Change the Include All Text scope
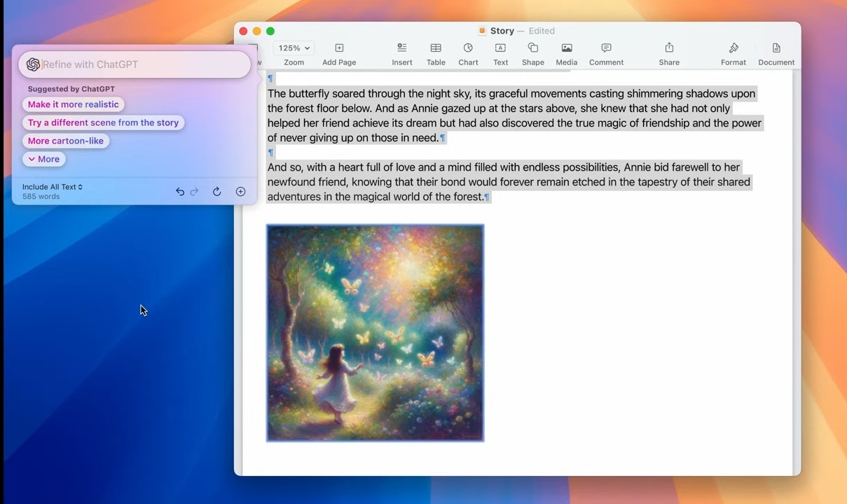847x504 pixels. pyautogui.click(x=52, y=187)
